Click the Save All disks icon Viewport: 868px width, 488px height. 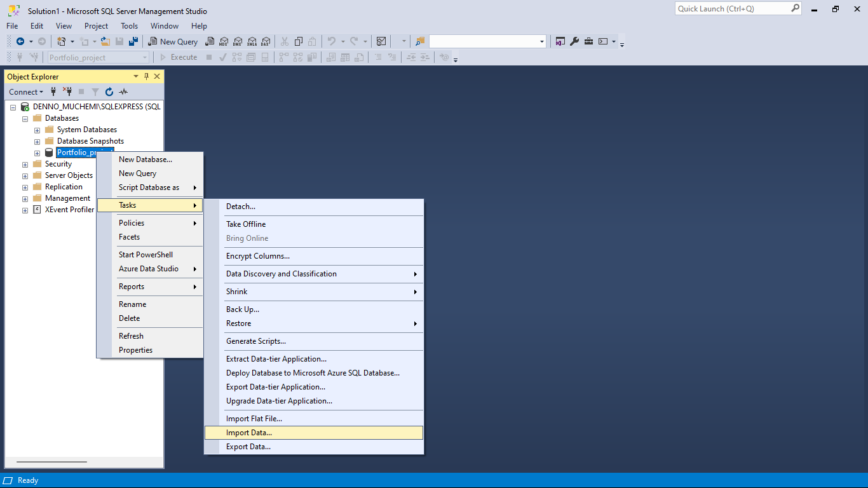(x=133, y=41)
